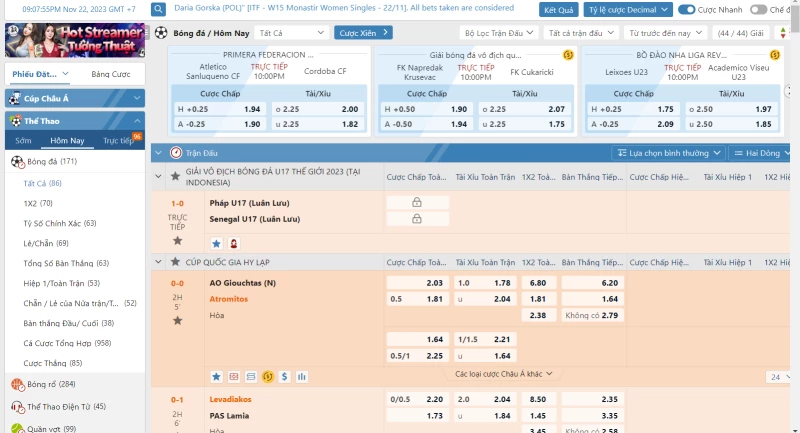Open the Hai Dòng line layout dropdown
Viewport: 800px width, 433px height.
[760, 153]
